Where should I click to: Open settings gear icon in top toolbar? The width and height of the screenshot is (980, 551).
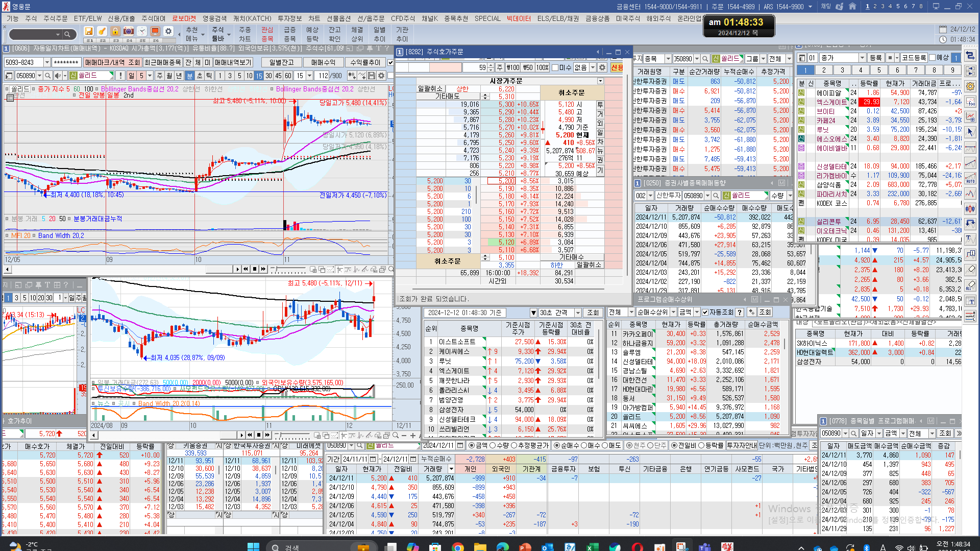168,32
